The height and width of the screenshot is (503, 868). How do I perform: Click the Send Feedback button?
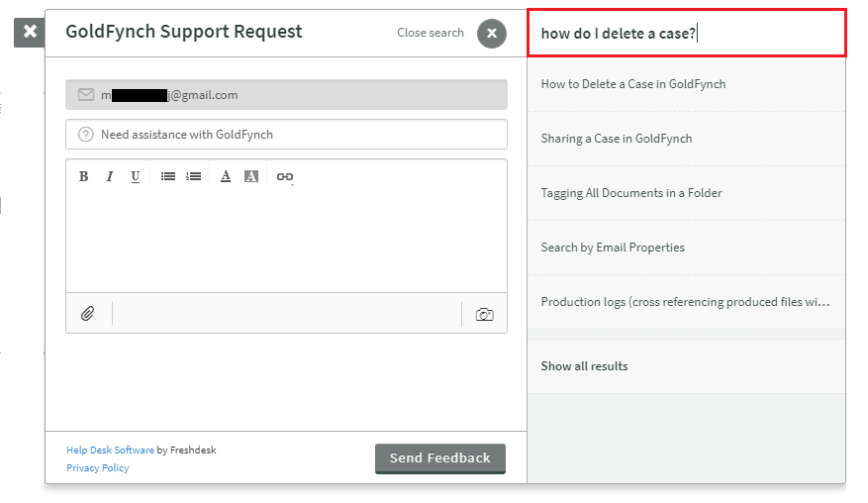440,458
